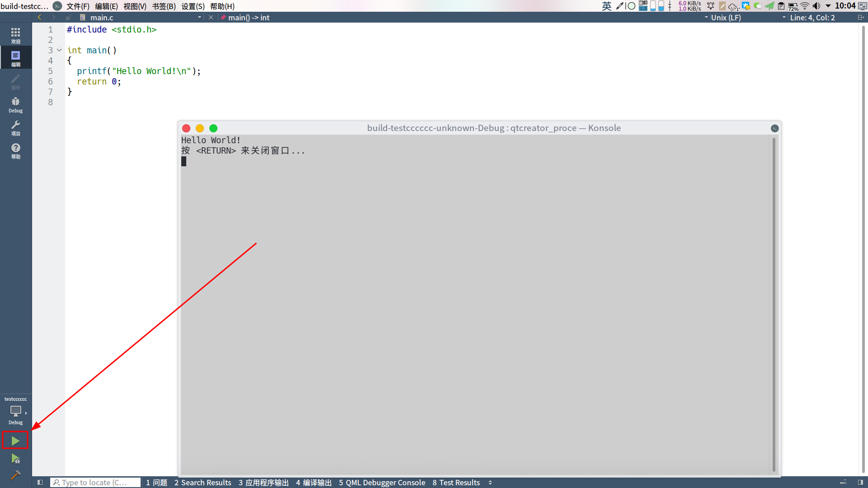
Task: Click the Line 4 Col 2 position indicator
Action: point(814,17)
